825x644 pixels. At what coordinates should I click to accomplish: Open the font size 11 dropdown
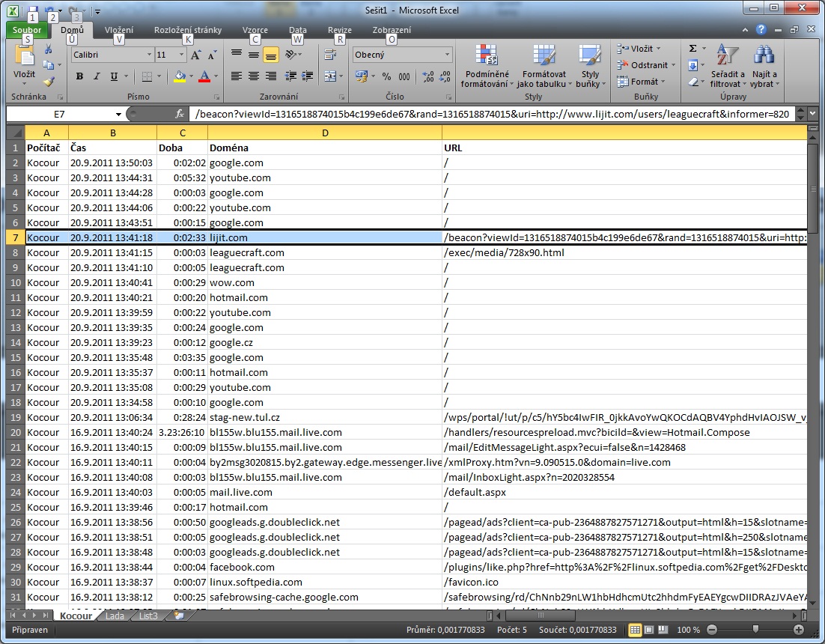click(181, 55)
